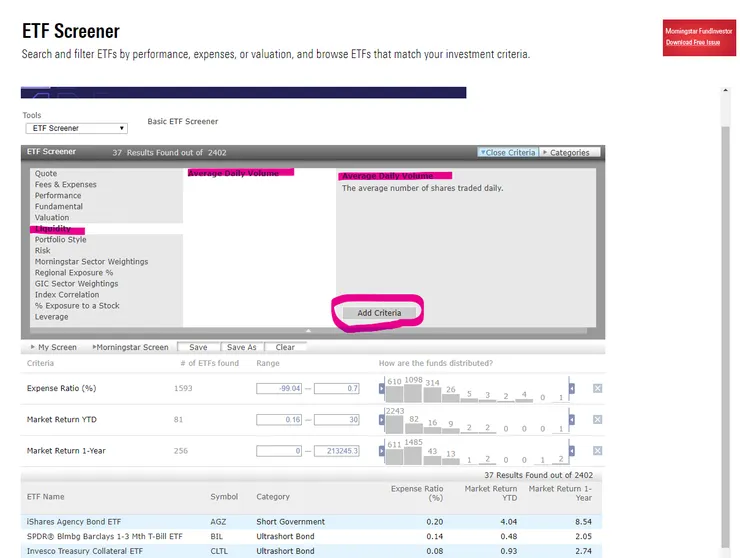Select the % Exposure to a Stock category
The height and width of the screenshot is (558, 740).
click(x=77, y=305)
